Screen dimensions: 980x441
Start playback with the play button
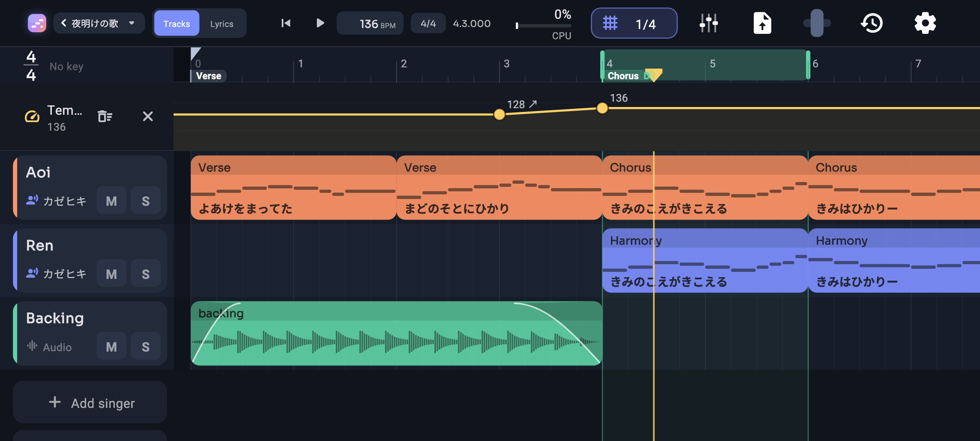click(320, 23)
